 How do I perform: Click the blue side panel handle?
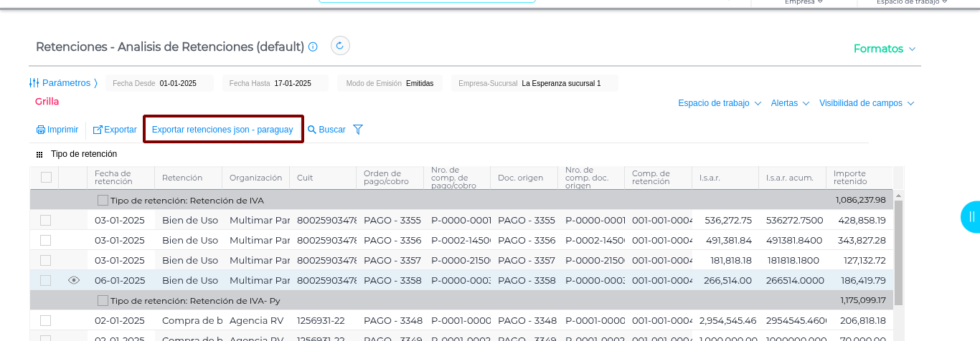[971, 217]
